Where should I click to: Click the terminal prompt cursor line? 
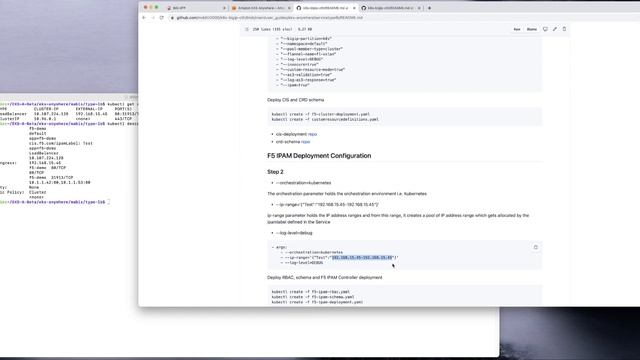point(55,202)
